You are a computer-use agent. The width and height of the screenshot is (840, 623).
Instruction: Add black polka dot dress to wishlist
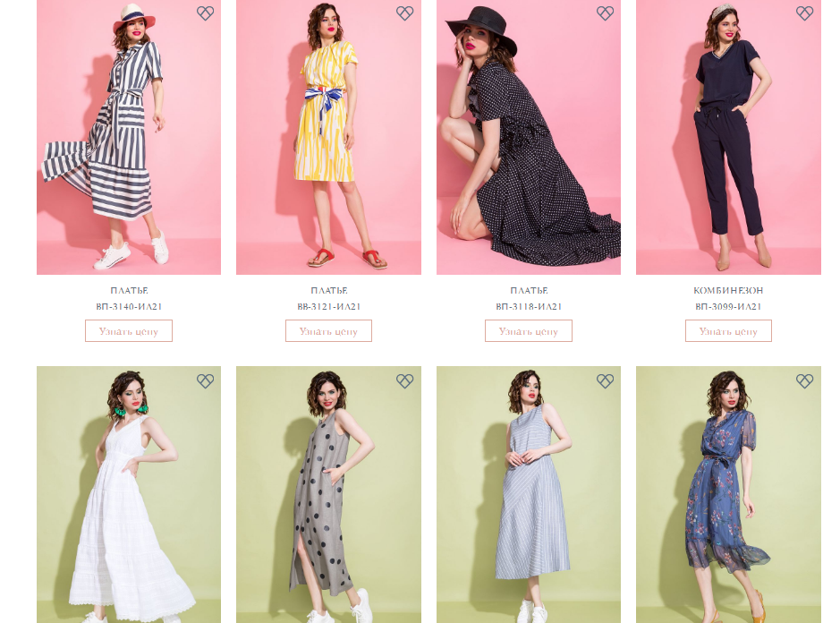click(605, 13)
